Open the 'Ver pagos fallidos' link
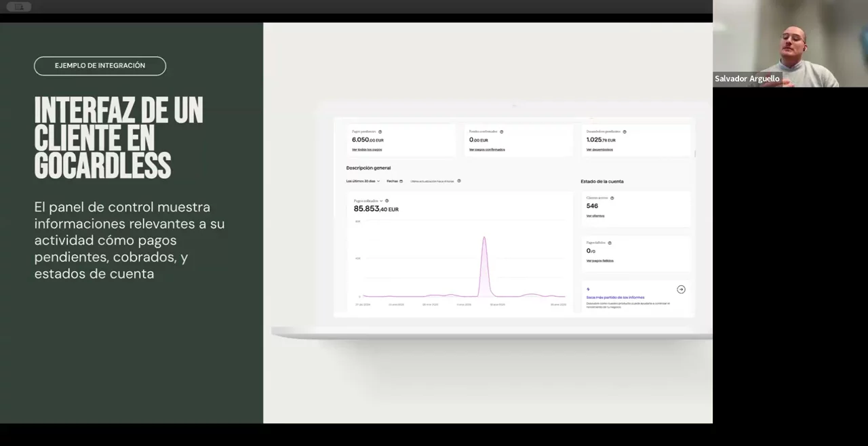868x446 pixels. pos(600,260)
